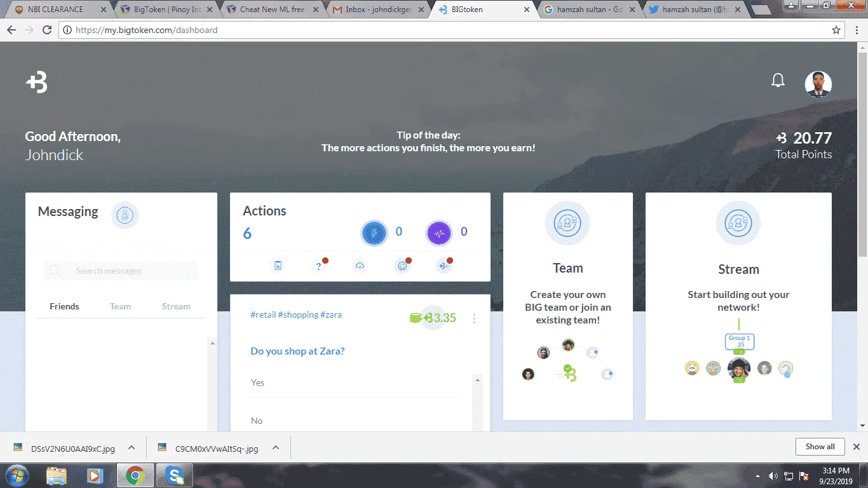Screen dimensions: 868x488
Task: Click the #retail hashtag
Action: click(263, 315)
